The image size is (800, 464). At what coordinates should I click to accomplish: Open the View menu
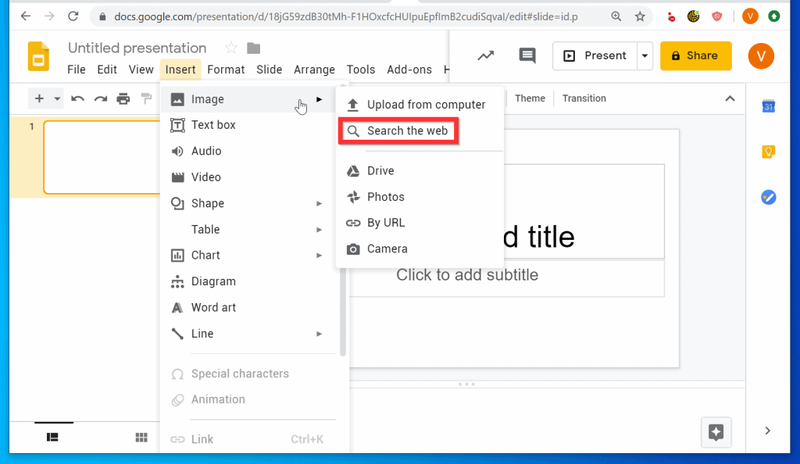click(x=141, y=69)
